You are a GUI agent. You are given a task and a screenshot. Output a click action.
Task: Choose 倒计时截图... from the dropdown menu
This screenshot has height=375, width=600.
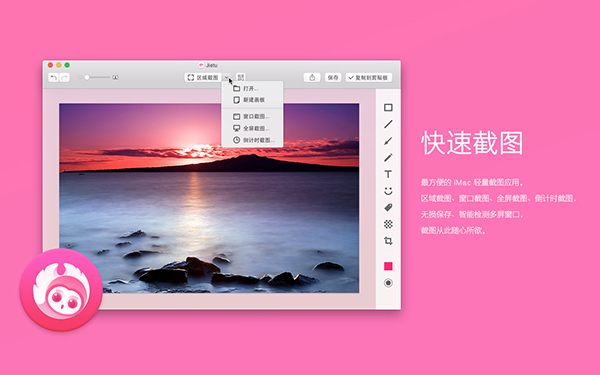point(252,140)
